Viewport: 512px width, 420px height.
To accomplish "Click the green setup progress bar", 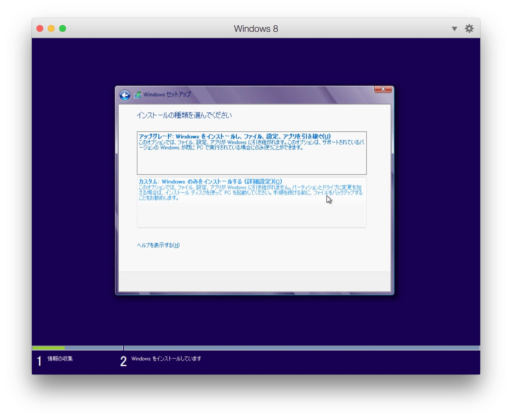I will click(x=49, y=348).
